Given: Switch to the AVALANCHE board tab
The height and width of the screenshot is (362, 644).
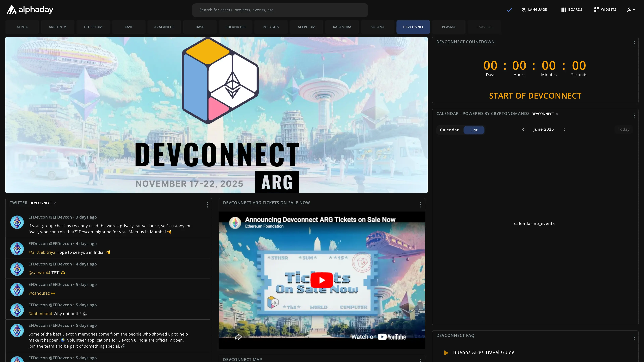Looking at the screenshot, I should pyautogui.click(x=164, y=27).
